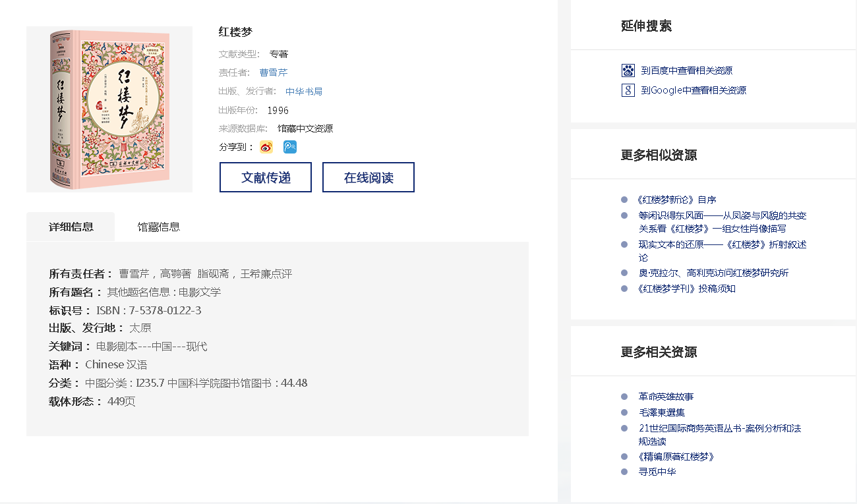The image size is (857, 504).
Task: Share to Sina Weibo icon
Action: 266,147
